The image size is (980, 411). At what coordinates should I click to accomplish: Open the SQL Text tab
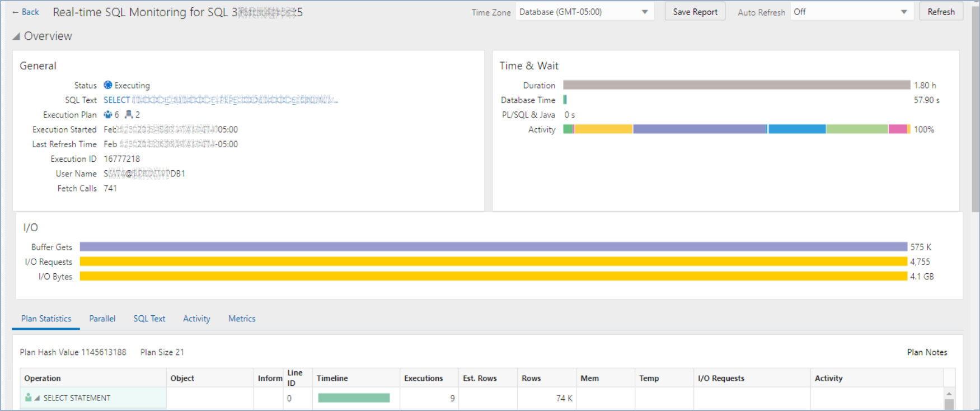coord(149,319)
